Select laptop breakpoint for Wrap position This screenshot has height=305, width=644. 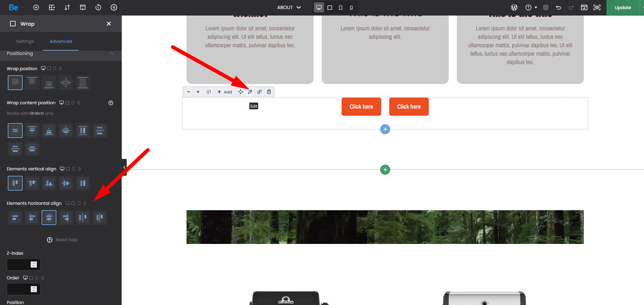coord(49,68)
